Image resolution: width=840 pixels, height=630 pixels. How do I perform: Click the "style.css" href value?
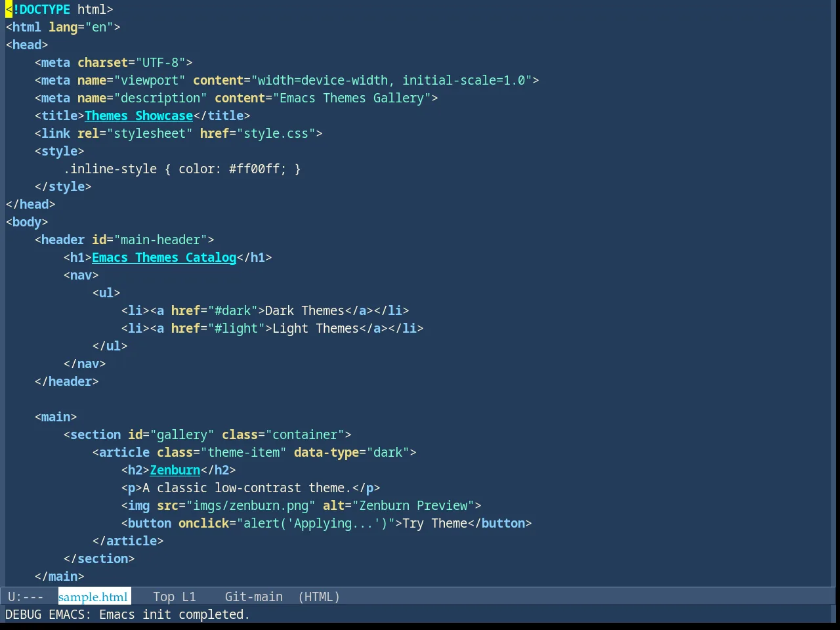click(276, 133)
